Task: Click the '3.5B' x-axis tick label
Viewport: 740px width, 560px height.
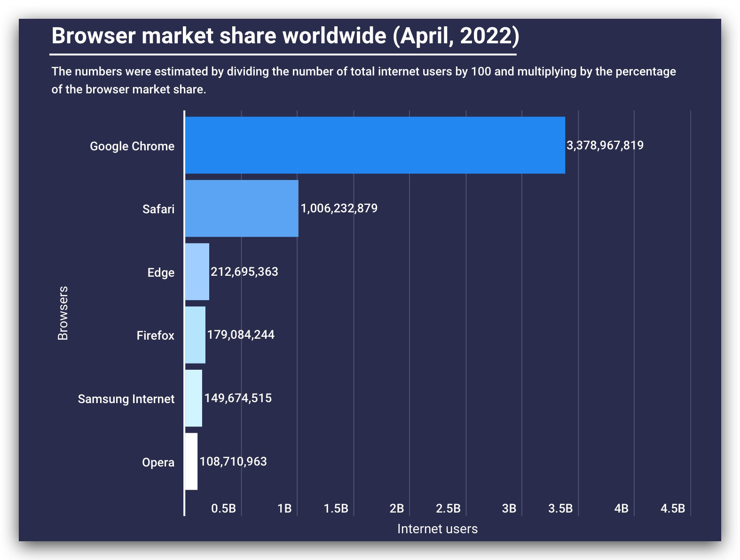Action: (x=560, y=508)
